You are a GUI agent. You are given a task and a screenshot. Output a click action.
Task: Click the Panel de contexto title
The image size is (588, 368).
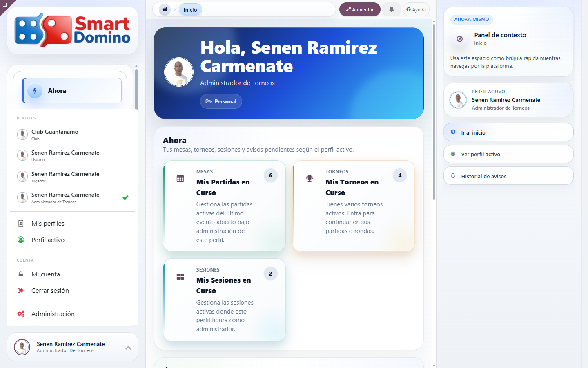pyautogui.click(x=500, y=35)
